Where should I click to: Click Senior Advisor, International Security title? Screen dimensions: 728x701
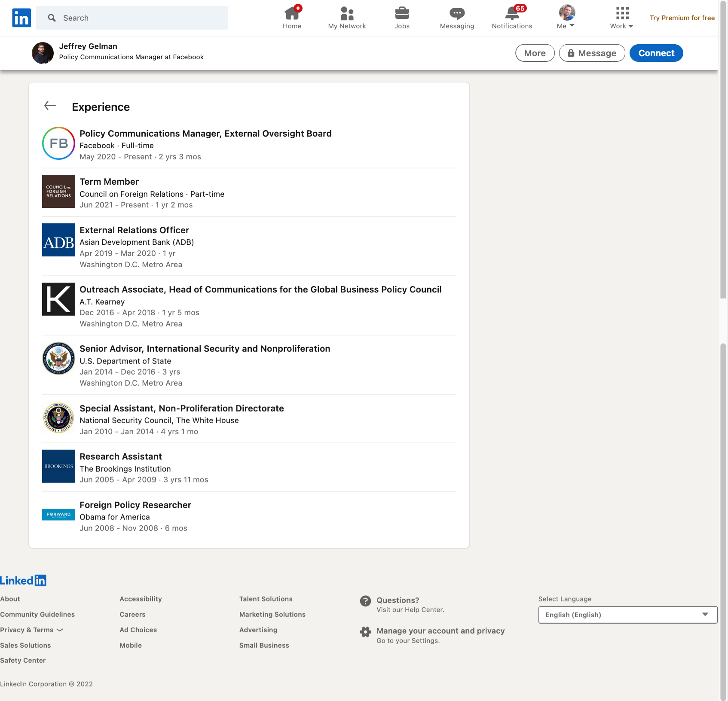pos(205,349)
